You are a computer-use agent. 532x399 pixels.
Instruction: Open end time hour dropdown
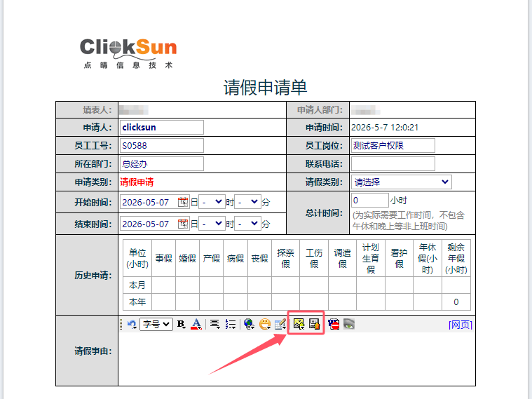212,224
